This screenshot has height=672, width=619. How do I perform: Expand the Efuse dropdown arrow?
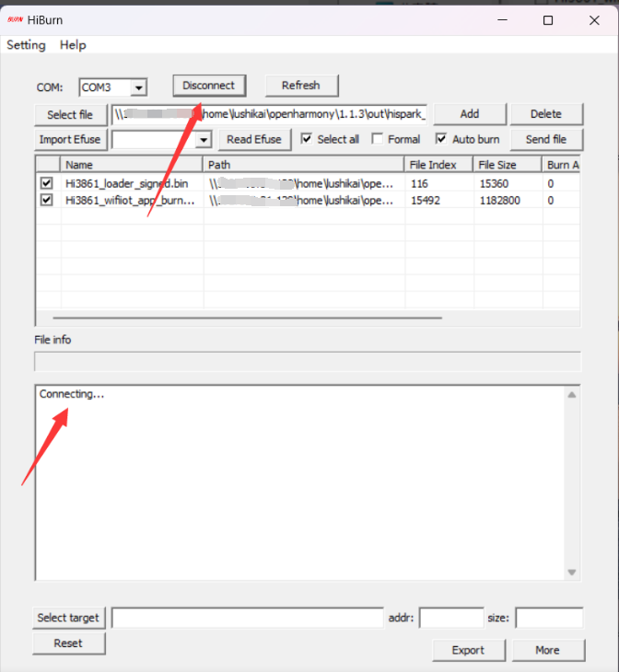[x=204, y=140]
